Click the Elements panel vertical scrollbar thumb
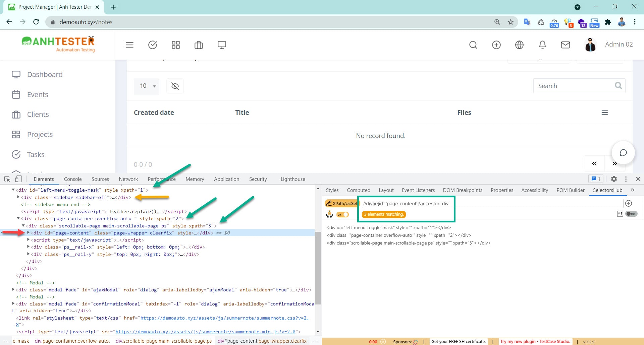The height and width of the screenshot is (345, 644). 318,268
